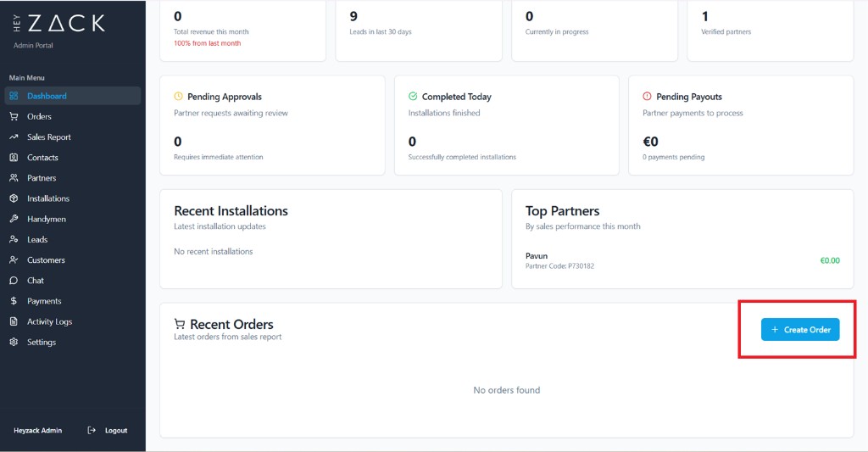The height and width of the screenshot is (452, 868).
Task: Click the €0 Pending Payouts amount
Action: 650,142
